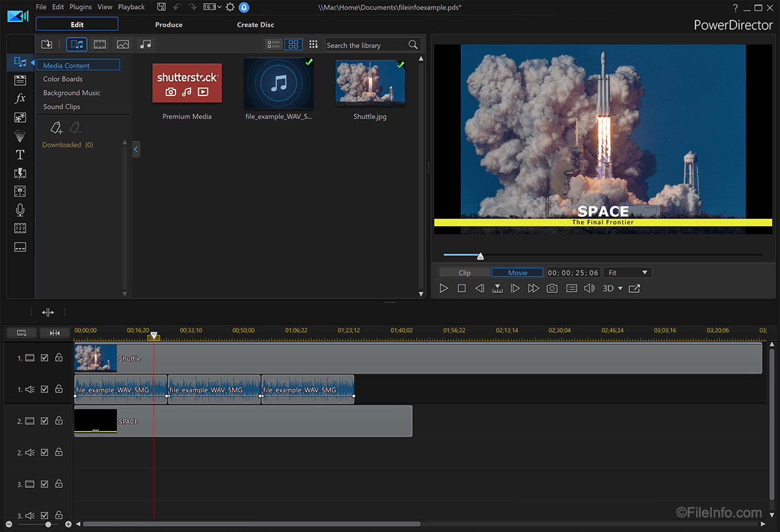This screenshot has width=780, height=532.
Task: Switch to the Produce tab
Action: (x=168, y=25)
